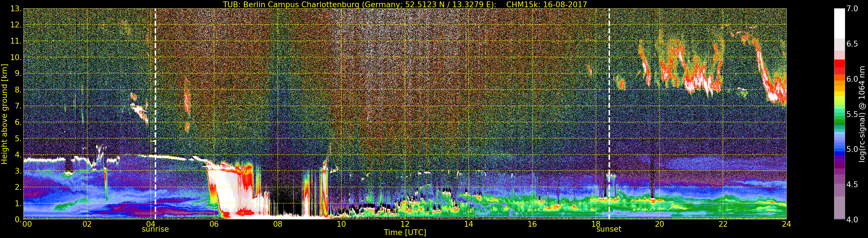Viewport: 868px width, 238px height.
Task: Click the '10.' tick label on the height axis
Action: pyautogui.click(x=16, y=57)
